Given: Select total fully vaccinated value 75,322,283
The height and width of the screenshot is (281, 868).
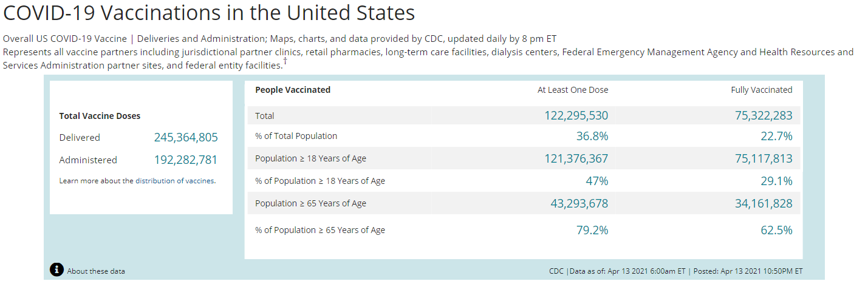Looking at the screenshot, I should (x=764, y=116).
